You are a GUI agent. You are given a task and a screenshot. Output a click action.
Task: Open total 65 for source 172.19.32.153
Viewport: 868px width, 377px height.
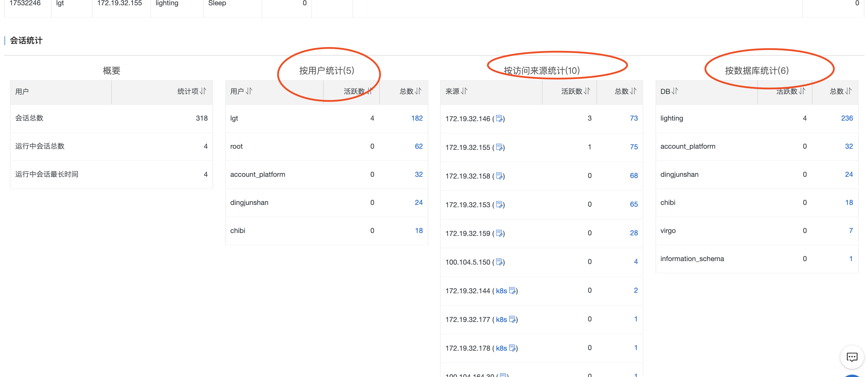pos(634,204)
